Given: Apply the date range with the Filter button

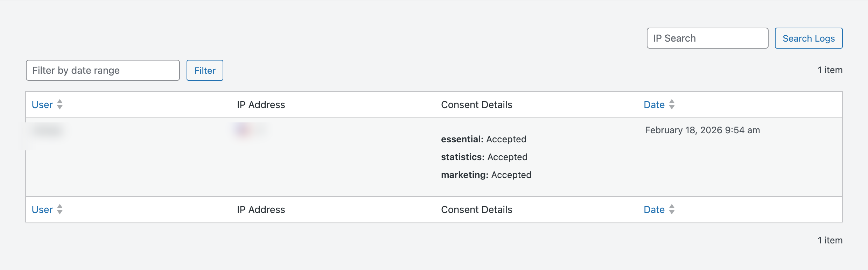Looking at the screenshot, I should tap(204, 70).
